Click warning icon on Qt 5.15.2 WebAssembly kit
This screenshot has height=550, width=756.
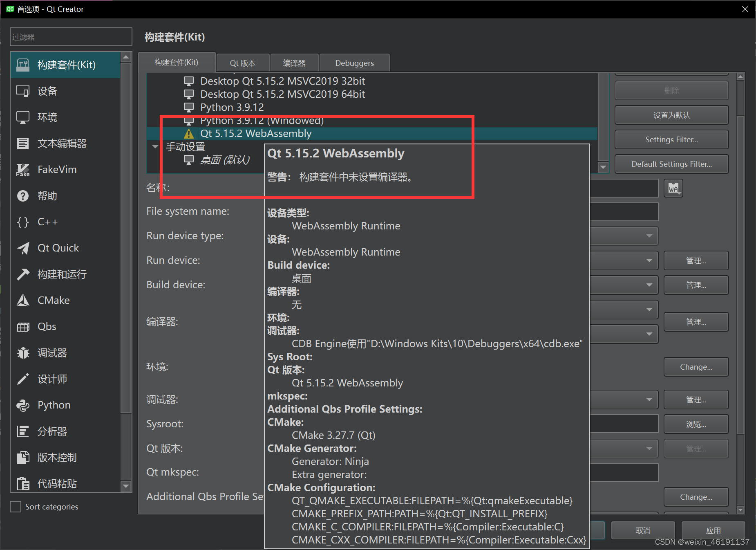(x=188, y=134)
